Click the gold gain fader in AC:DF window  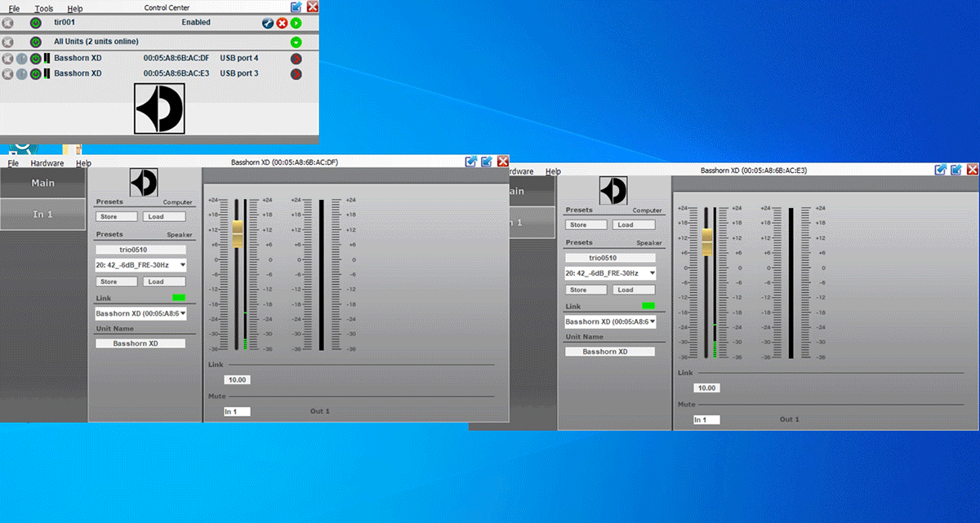pos(238,233)
